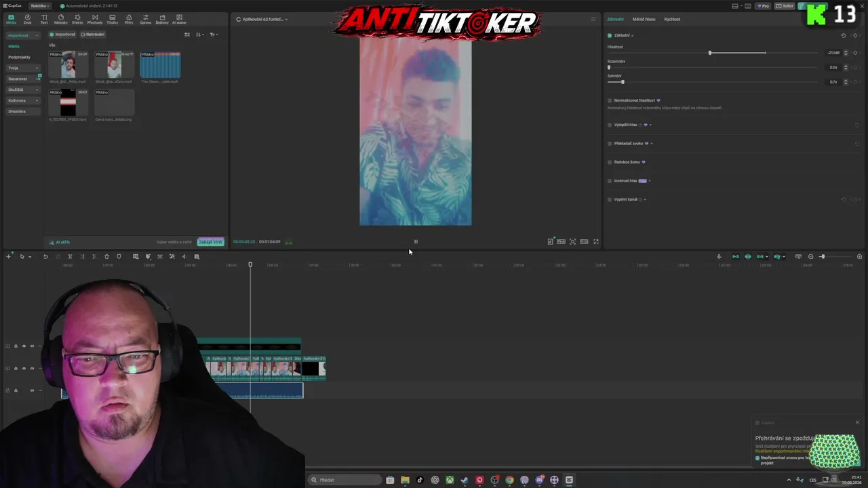Enable Normalizovat hlasitost checkbox
Screen dimensions: 868x488
(x=610, y=100)
